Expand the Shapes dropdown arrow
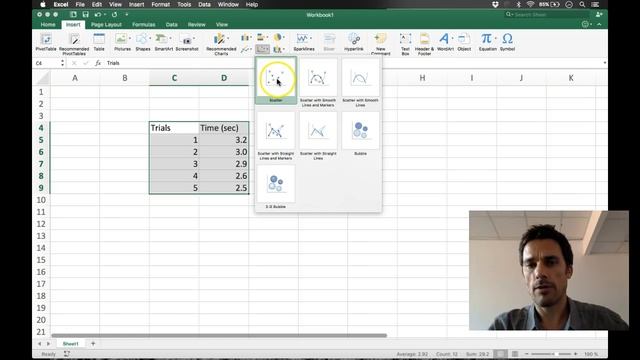The image size is (640, 360). 150,38
